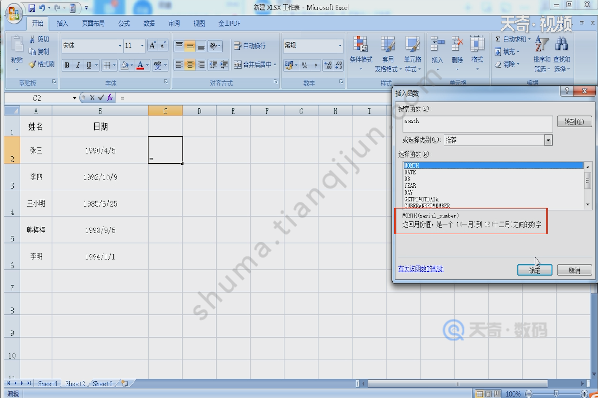Increase decimal places
The width and height of the screenshot is (598, 398).
coord(328,66)
